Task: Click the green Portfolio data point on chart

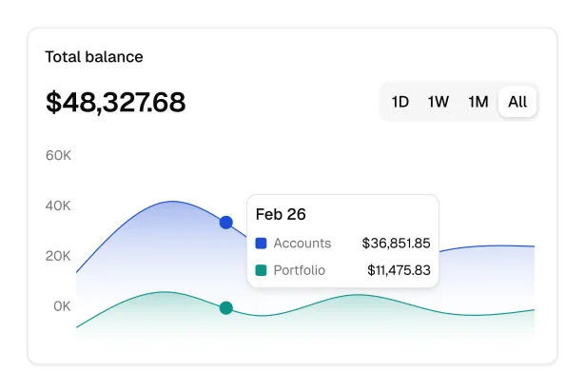Action: click(226, 308)
